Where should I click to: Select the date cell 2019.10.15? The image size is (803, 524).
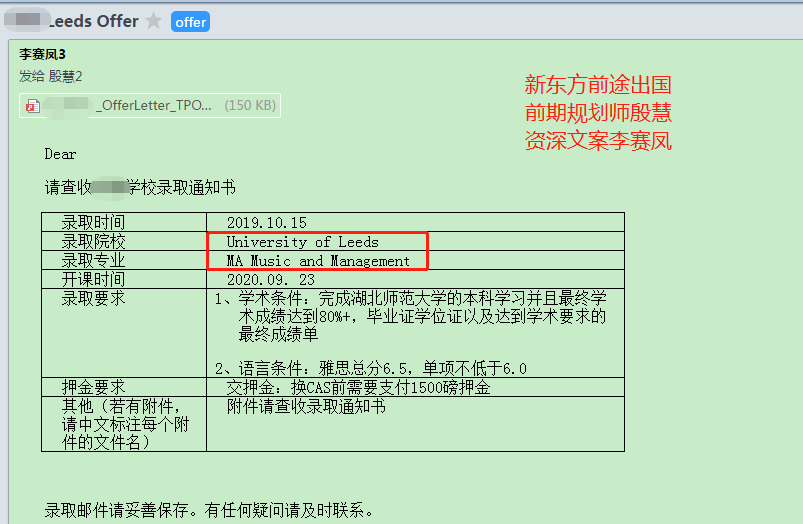point(415,222)
